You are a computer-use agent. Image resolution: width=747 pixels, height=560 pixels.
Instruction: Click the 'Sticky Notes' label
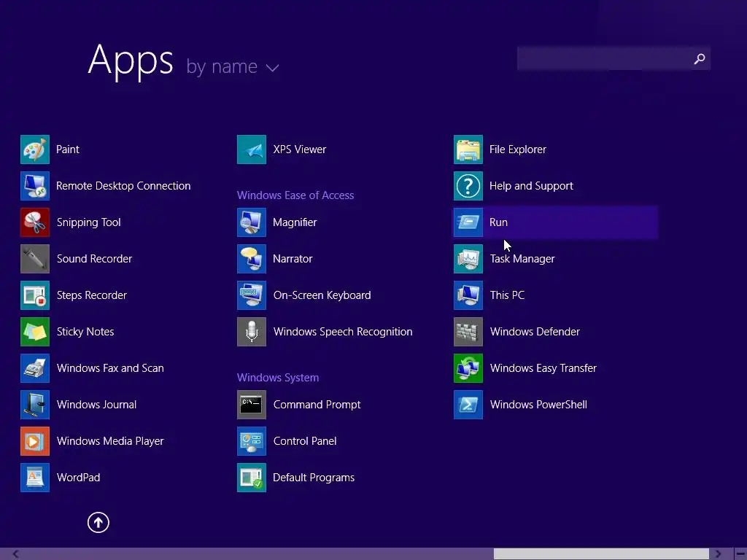tap(85, 332)
